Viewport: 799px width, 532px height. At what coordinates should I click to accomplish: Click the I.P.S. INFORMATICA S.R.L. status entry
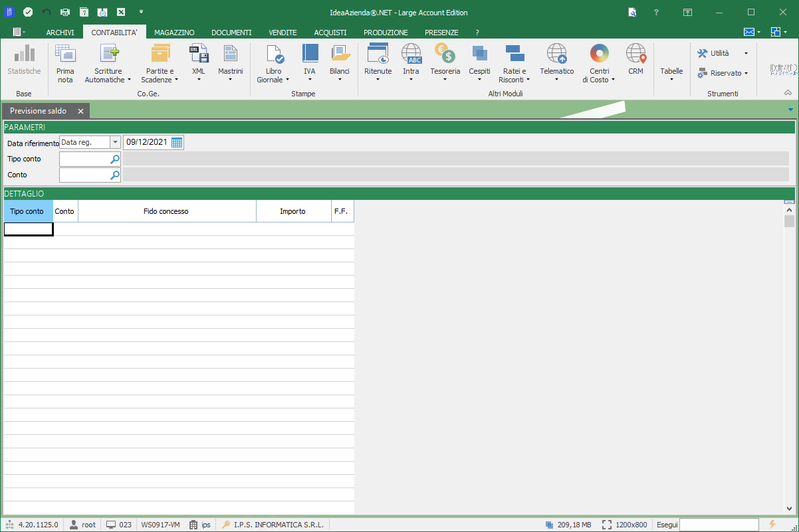(x=273, y=525)
